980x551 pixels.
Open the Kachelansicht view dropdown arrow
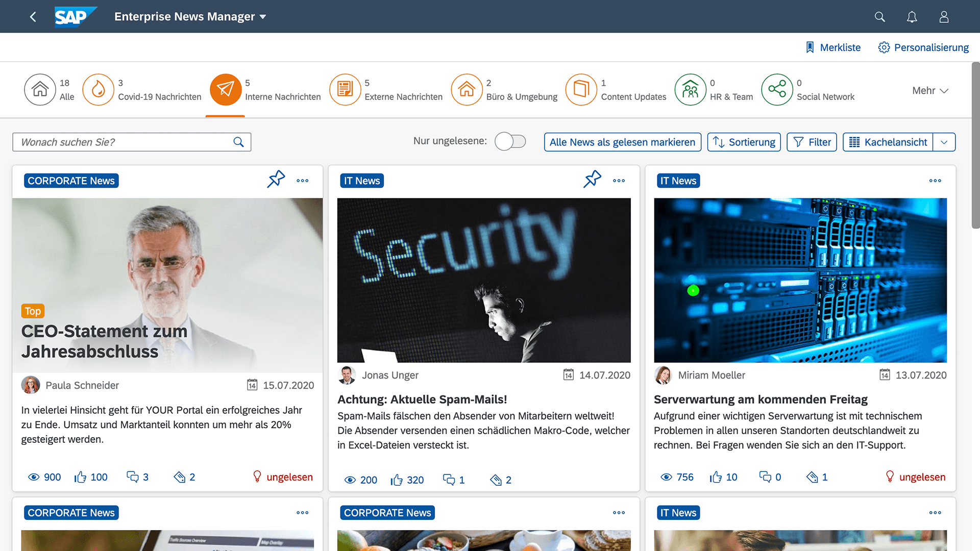point(945,142)
